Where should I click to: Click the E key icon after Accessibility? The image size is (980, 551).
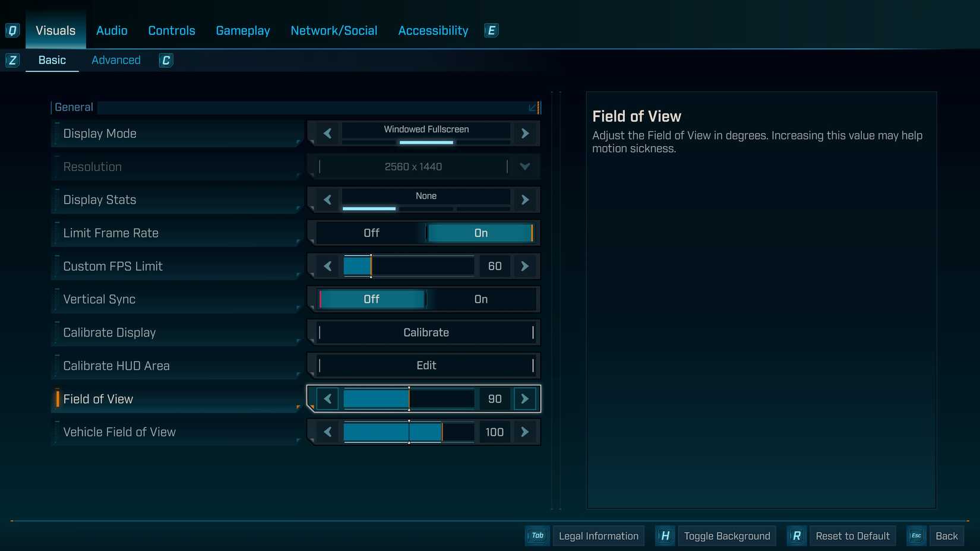(491, 30)
